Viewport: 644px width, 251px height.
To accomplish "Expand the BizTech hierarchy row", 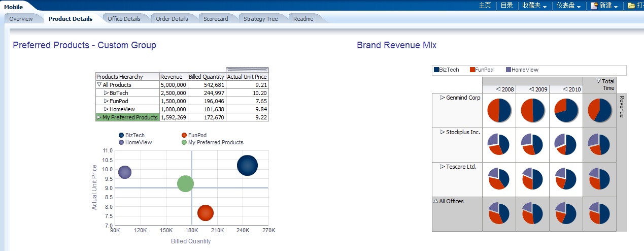I will point(106,93).
